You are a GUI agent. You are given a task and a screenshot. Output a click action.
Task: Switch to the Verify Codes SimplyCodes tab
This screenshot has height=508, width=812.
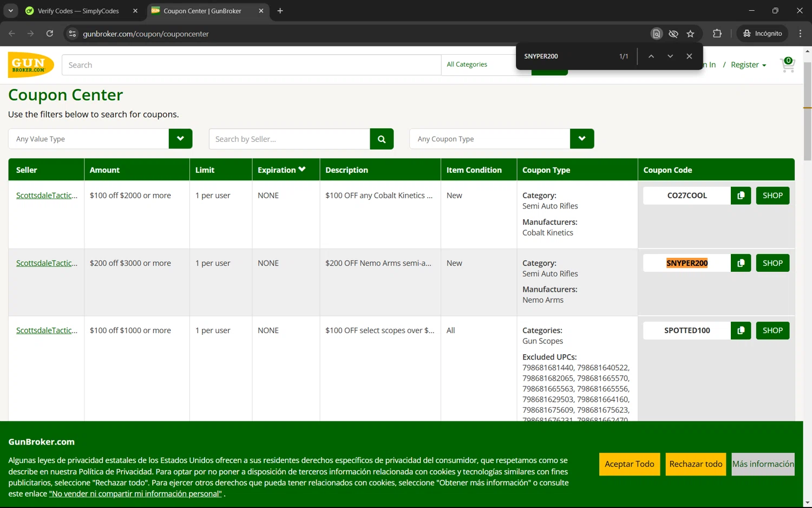tap(78, 11)
